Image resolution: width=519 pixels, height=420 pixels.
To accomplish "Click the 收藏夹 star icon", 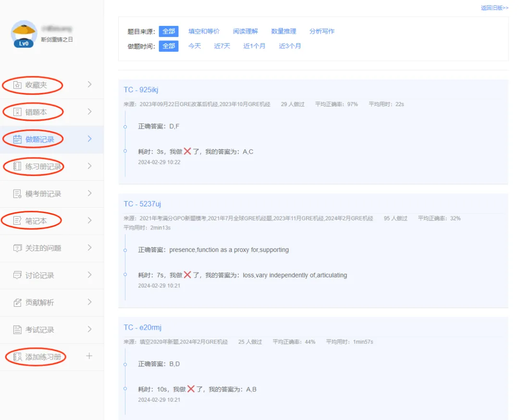I will pyautogui.click(x=17, y=85).
